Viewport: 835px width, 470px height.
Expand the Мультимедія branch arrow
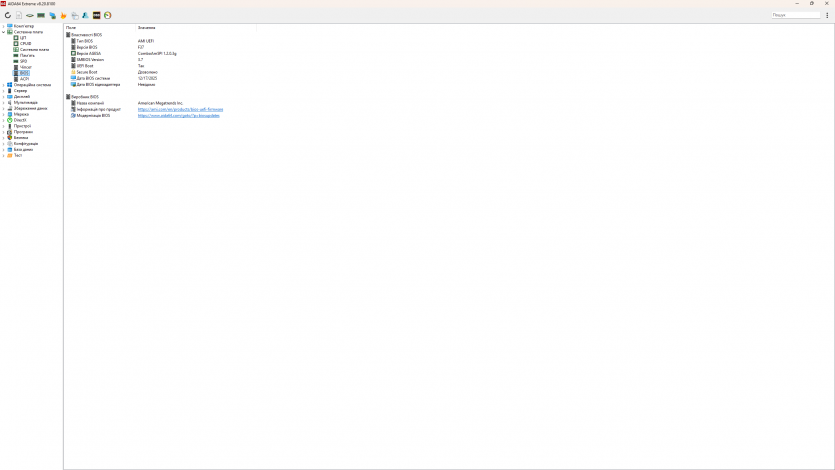pyautogui.click(x=3, y=102)
